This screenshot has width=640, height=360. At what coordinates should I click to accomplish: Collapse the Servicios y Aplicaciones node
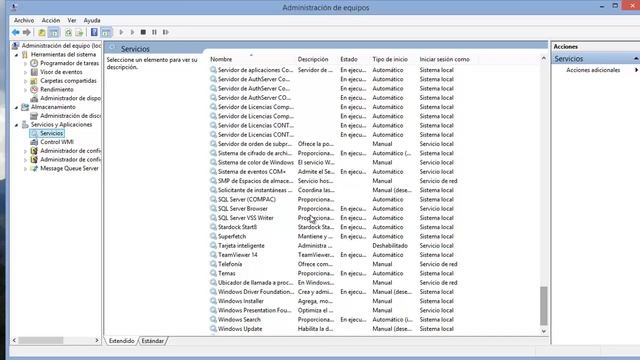click(x=16, y=125)
